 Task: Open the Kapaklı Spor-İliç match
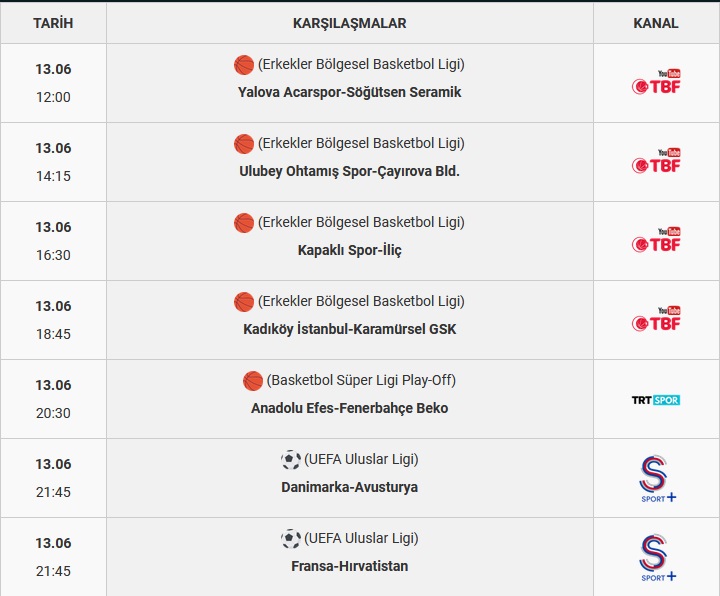[349, 250]
